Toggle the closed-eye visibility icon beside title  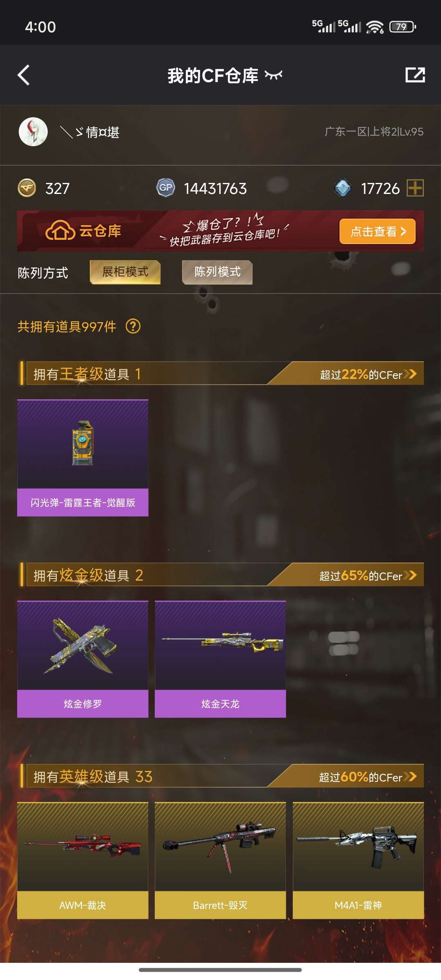coord(274,75)
